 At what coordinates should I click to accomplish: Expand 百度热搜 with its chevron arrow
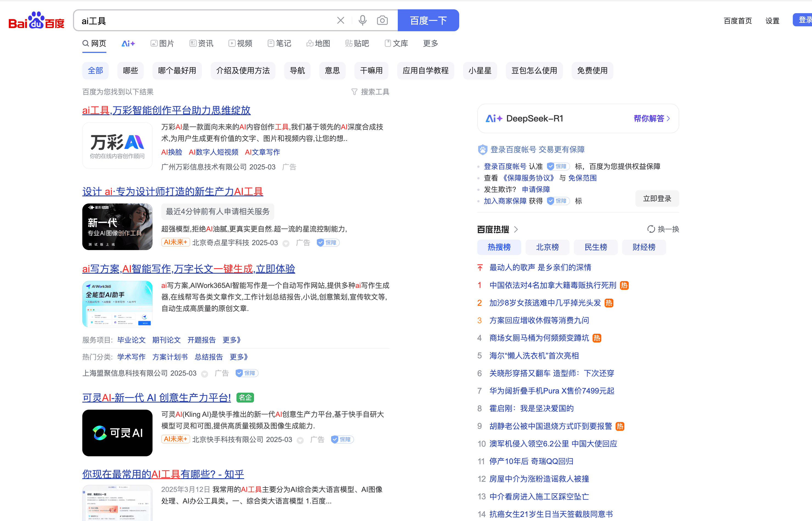(x=516, y=230)
